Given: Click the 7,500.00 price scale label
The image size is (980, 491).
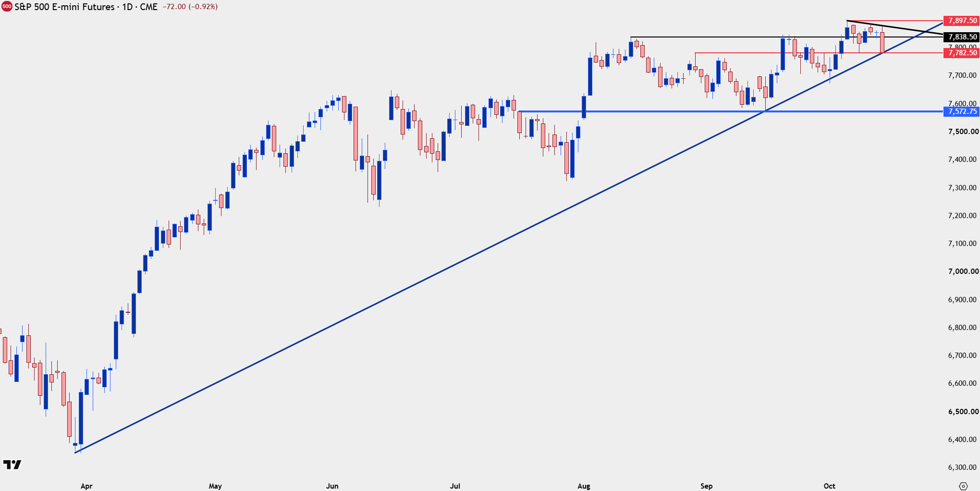Looking at the screenshot, I should pos(962,132).
